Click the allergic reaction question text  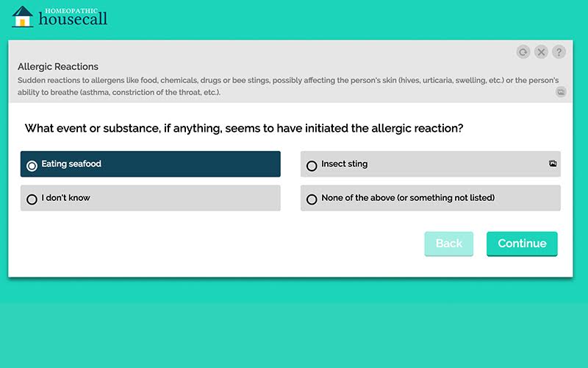(244, 128)
